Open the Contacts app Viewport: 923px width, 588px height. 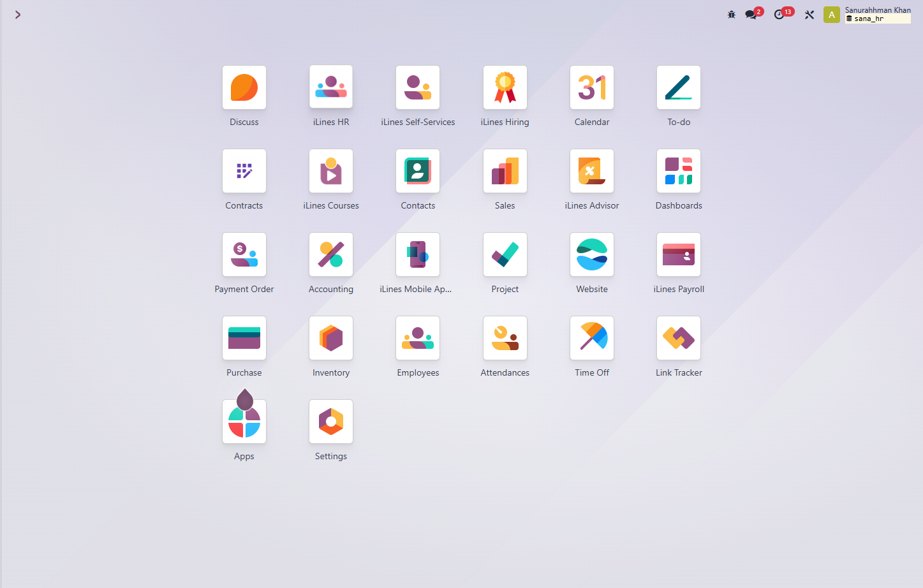(x=418, y=171)
